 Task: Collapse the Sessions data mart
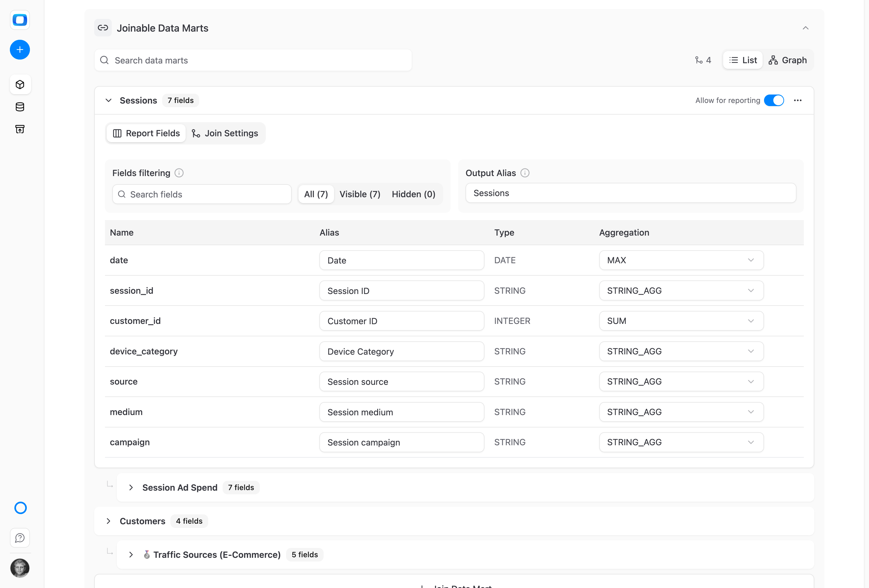pyautogui.click(x=108, y=101)
